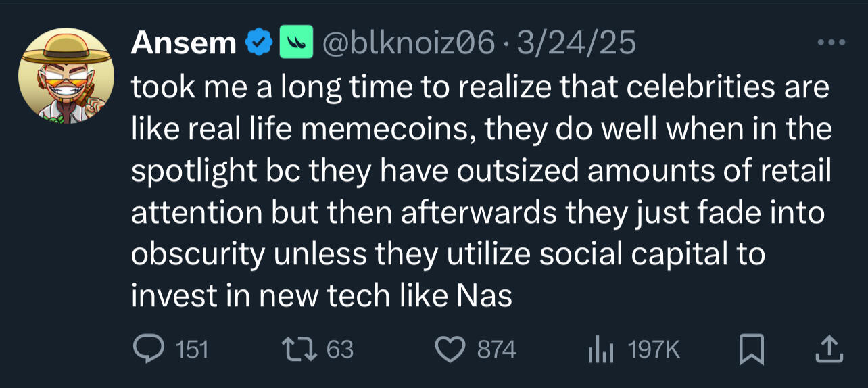Open the @blknoiz06 handle link
This screenshot has width=868, height=388.
click(410, 44)
